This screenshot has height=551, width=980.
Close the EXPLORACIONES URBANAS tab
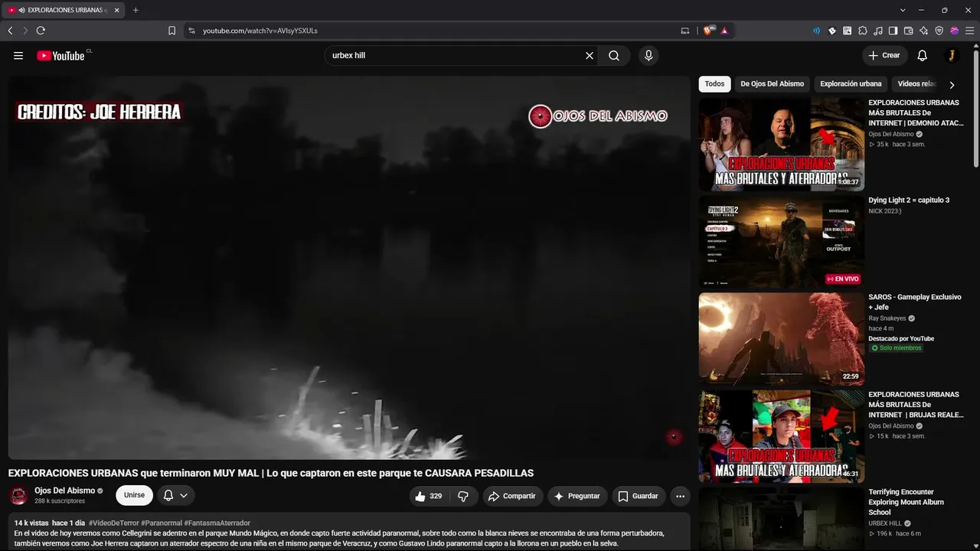click(116, 11)
